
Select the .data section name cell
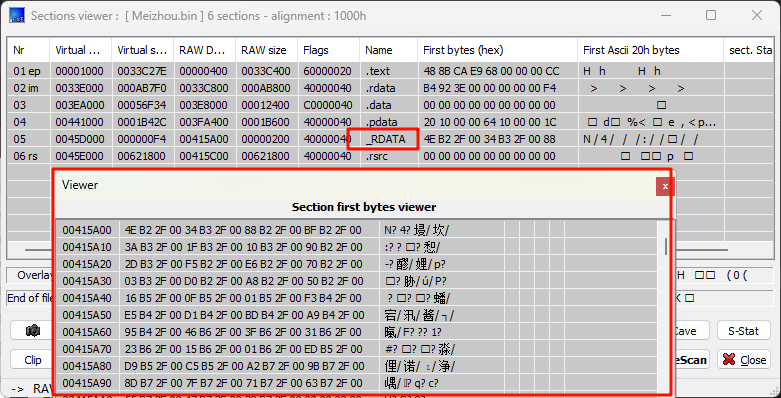389,105
